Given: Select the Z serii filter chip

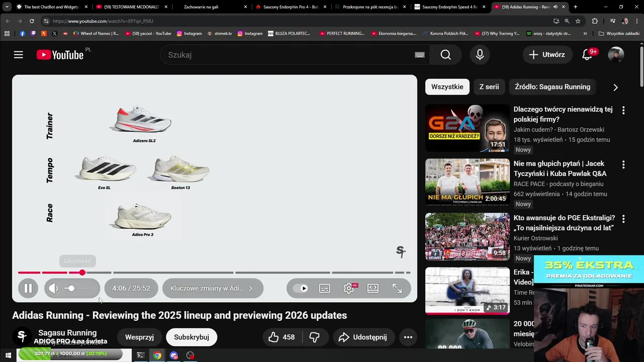Looking at the screenshot, I should pyautogui.click(x=489, y=87).
